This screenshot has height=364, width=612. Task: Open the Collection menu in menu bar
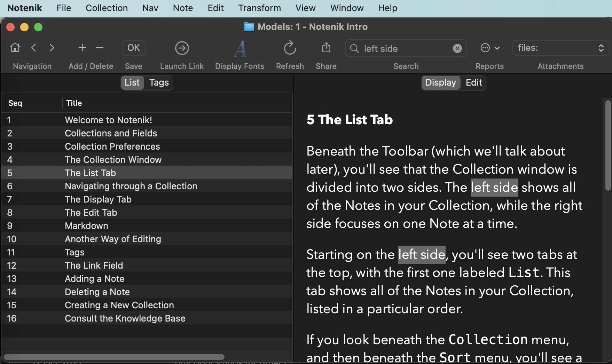tap(107, 8)
